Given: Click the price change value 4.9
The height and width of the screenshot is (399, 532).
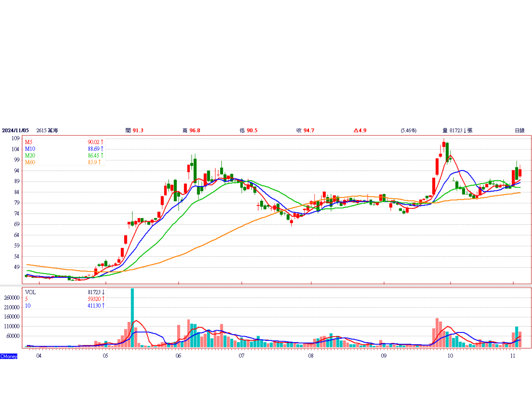Looking at the screenshot, I should tap(362, 130).
